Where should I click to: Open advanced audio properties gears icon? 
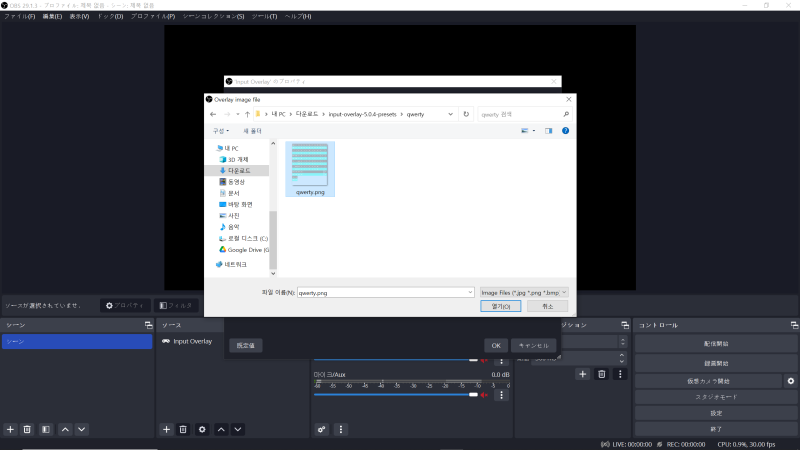pyautogui.click(x=322, y=429)
